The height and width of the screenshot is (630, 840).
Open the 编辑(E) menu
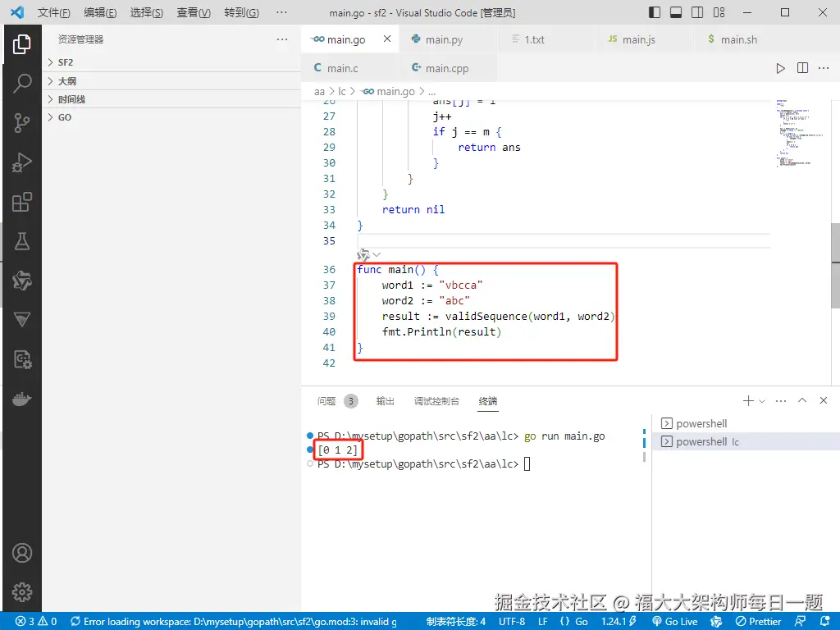tap(100, 12)
